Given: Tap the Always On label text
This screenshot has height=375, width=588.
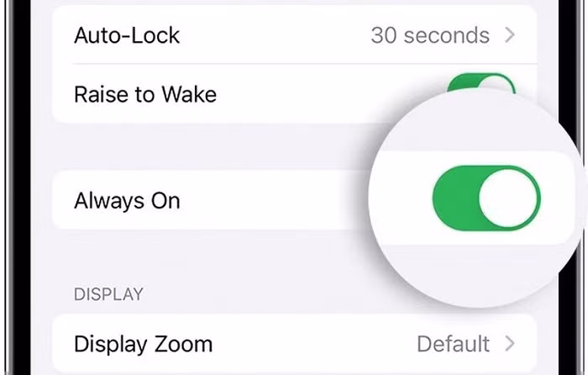Looking at the screenshot, I should [x=127, y=201].
